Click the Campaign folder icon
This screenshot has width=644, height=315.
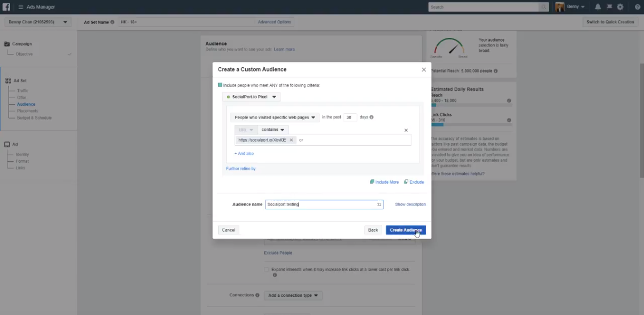(x=7, y=44)
